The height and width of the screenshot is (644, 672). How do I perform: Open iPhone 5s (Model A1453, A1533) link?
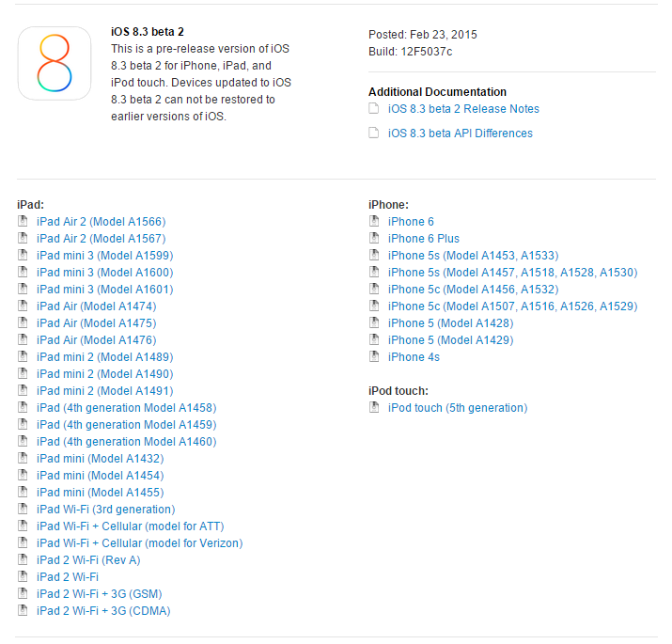pos(473,256)
